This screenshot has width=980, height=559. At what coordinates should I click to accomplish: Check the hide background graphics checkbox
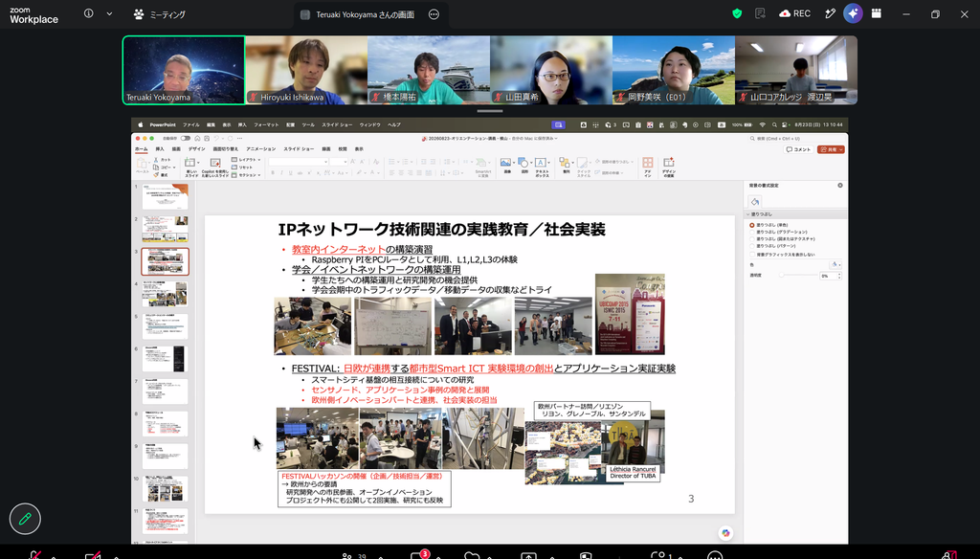click(752, 255)
